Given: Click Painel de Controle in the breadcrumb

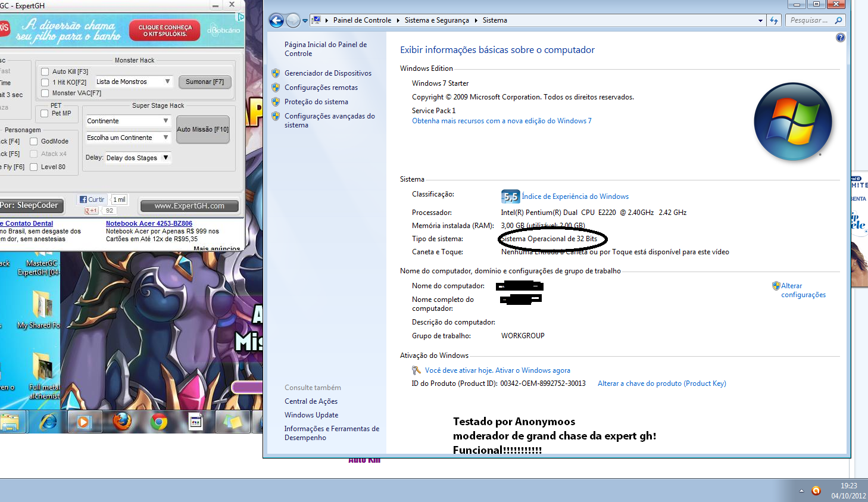Looking at the screenshot, I should [362, 20].
